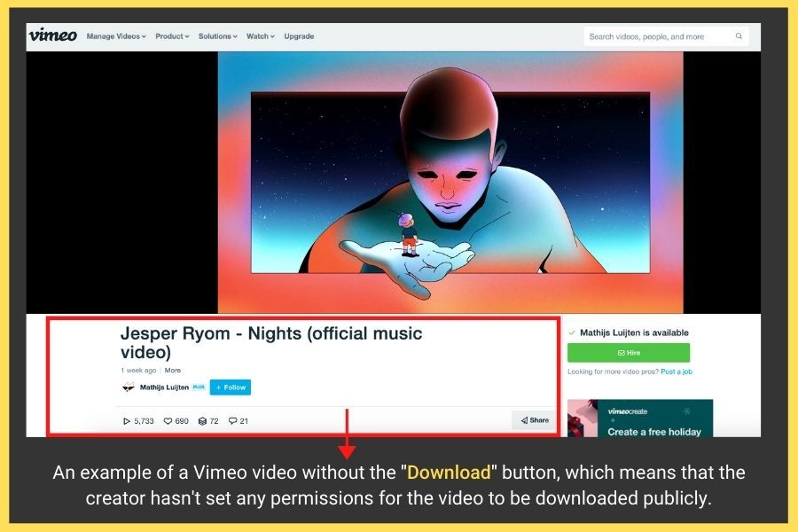
Task: Open the Manage Videos dropdown
Action: tap(116, 36)
